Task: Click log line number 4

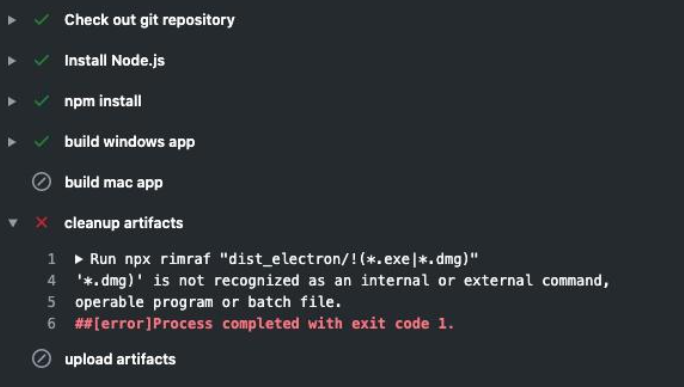Action: [x=51, y=281]
